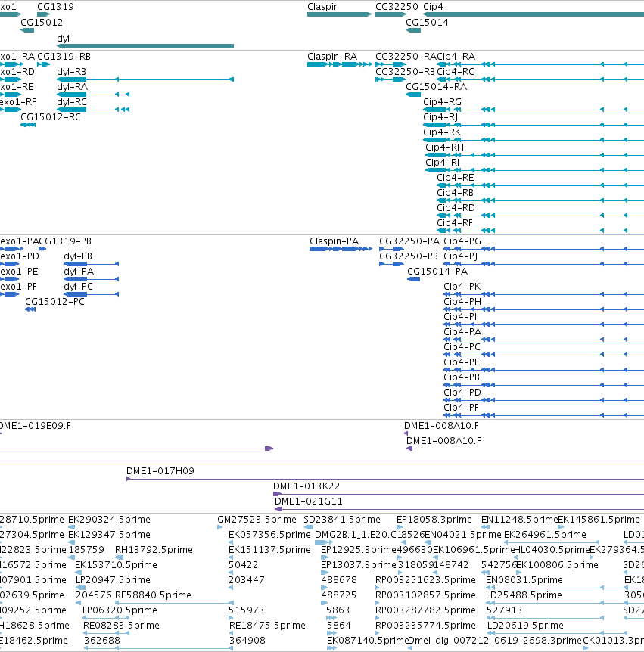This screenshot has height=652, width=644.
Task: Click protein label 'CG15014-PA'
Action: click(x=437, y=272)
